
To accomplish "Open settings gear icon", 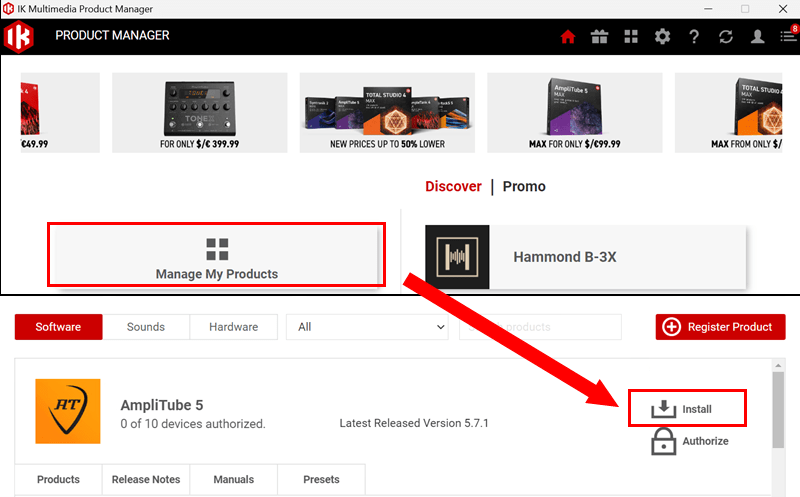I will click(x=662, y=36).
